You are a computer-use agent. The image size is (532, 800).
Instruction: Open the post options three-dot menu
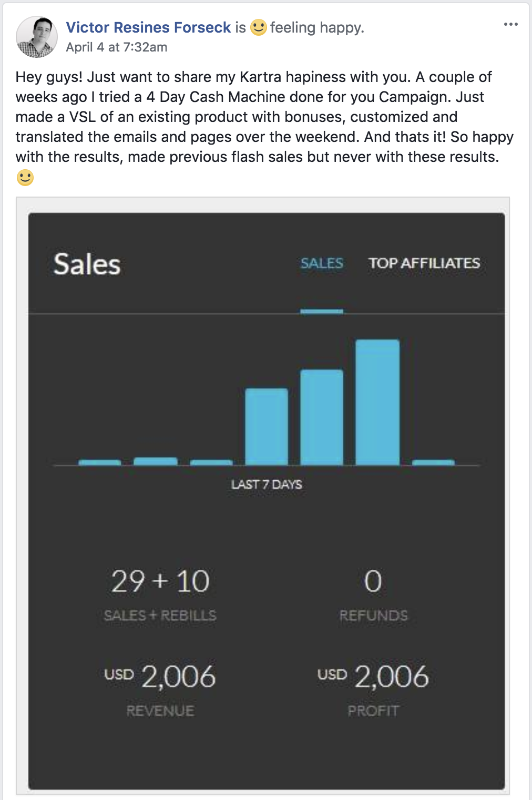(510, 24)
